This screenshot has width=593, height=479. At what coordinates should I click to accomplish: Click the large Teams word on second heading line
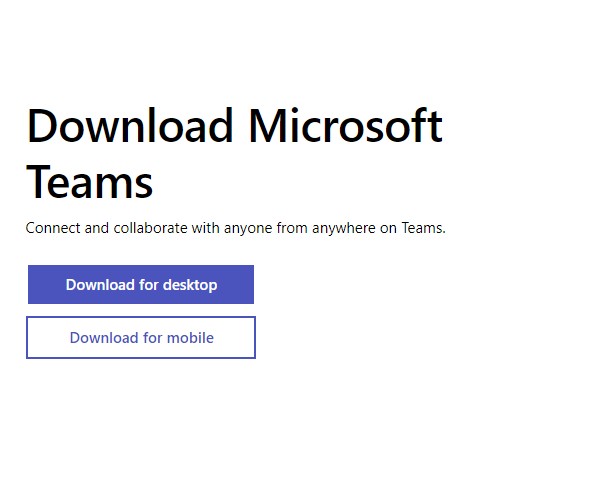[x=89, y=183]
